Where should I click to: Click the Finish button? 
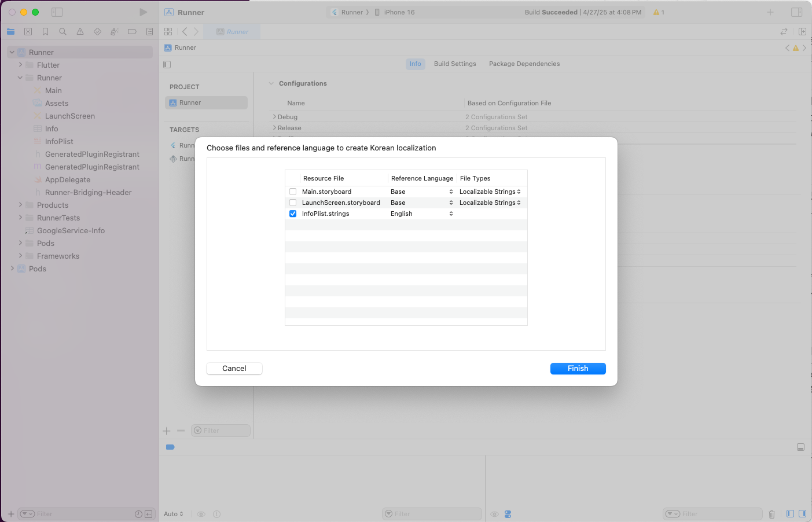click(x=578, y=369)
